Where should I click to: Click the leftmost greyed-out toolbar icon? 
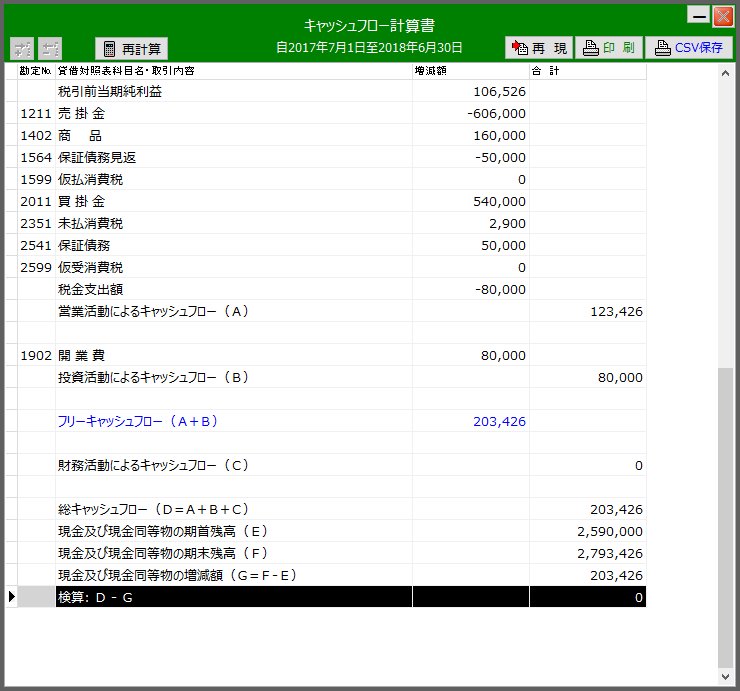tap(21, 48)
